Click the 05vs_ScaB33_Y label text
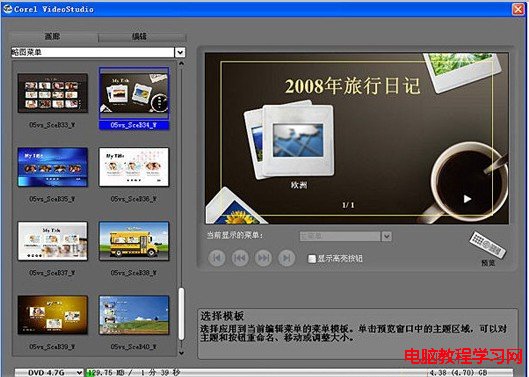The width and height of the screenshot is (529, 377). [x=52, y=125]
